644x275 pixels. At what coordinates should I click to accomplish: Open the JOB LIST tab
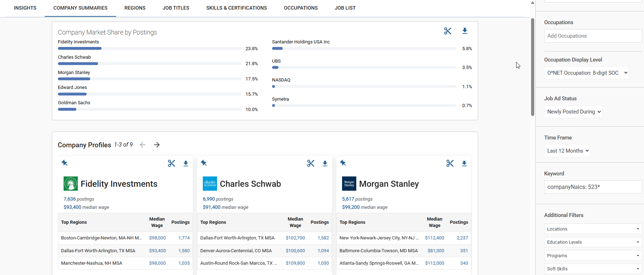345,8
